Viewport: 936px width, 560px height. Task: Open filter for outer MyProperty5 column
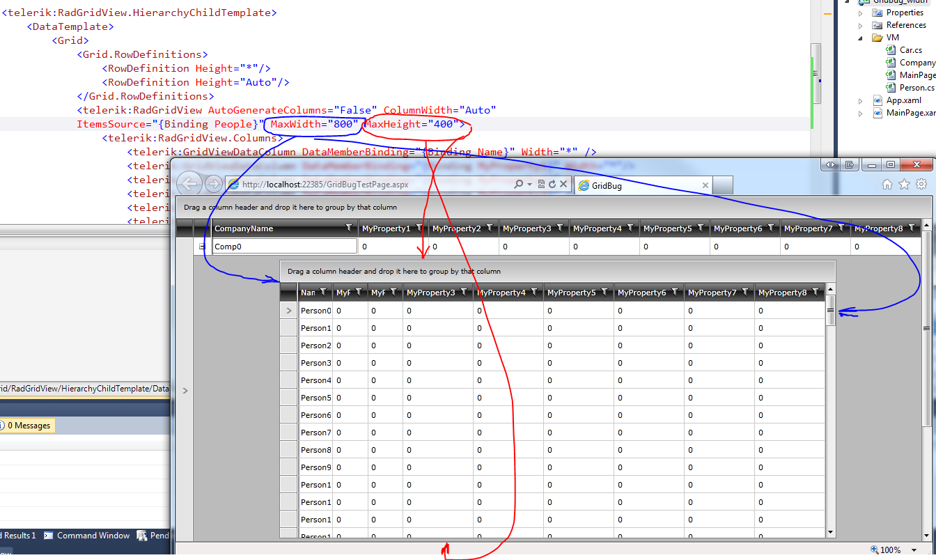[701, 228]
